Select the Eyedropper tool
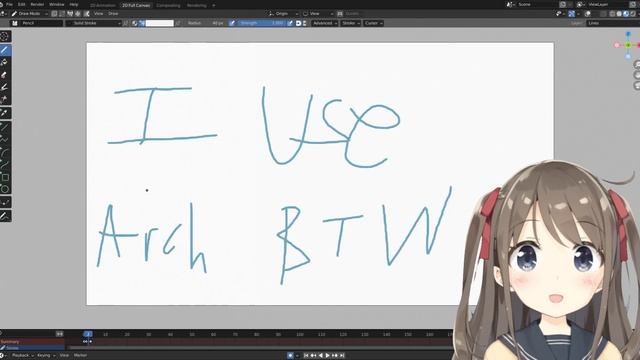This screenshot has width=640, height=360. 4,113
